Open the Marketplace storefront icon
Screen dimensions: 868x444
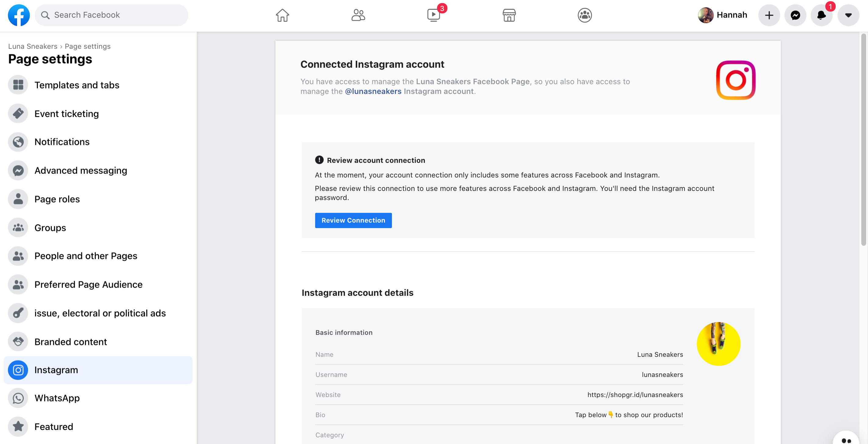tap(509, 15)
